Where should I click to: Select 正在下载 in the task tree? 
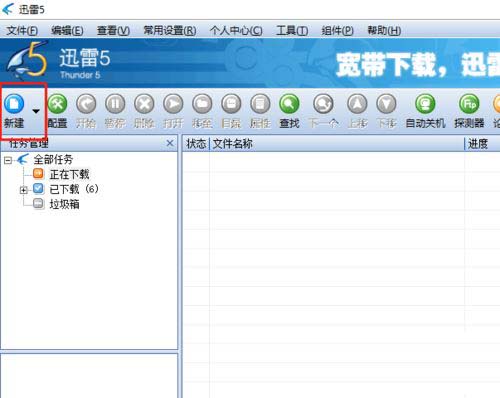tap(69, 174)
